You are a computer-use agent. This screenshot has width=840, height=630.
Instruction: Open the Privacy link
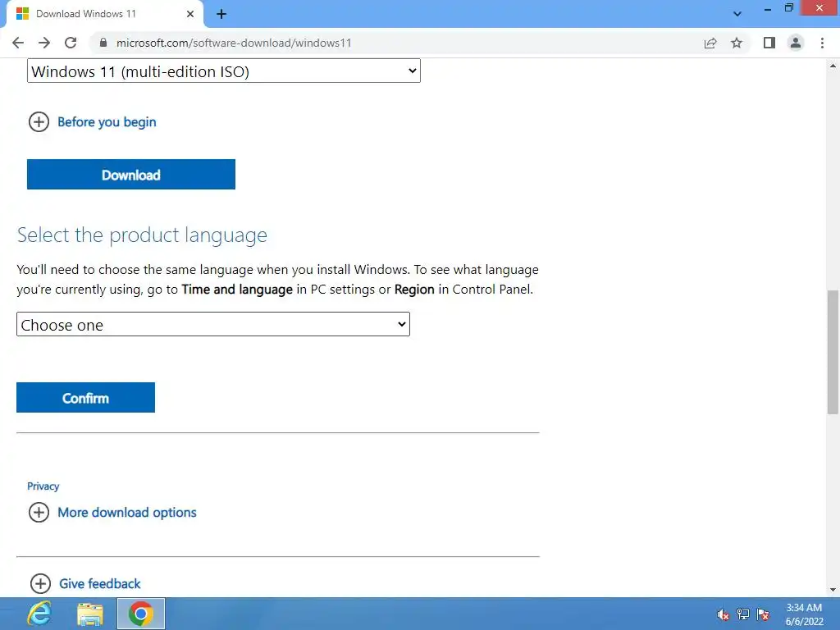click(x=43, y=486)
